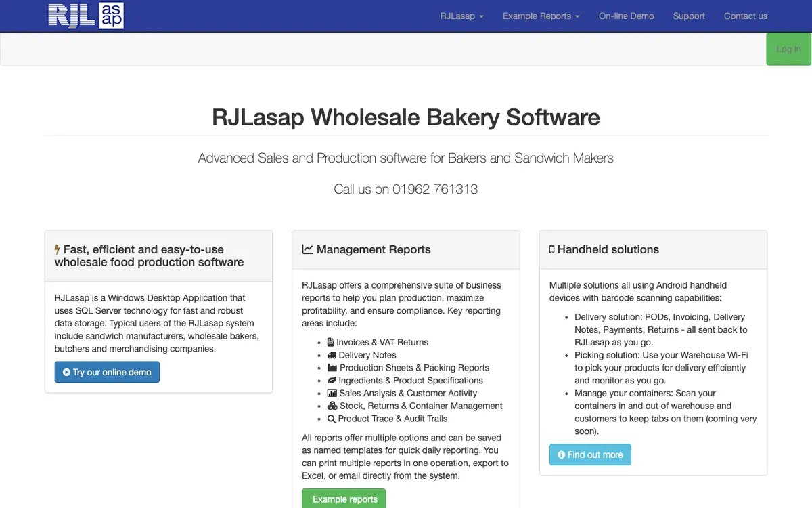
Task: Go to the Support page
Action: (689, 16)
